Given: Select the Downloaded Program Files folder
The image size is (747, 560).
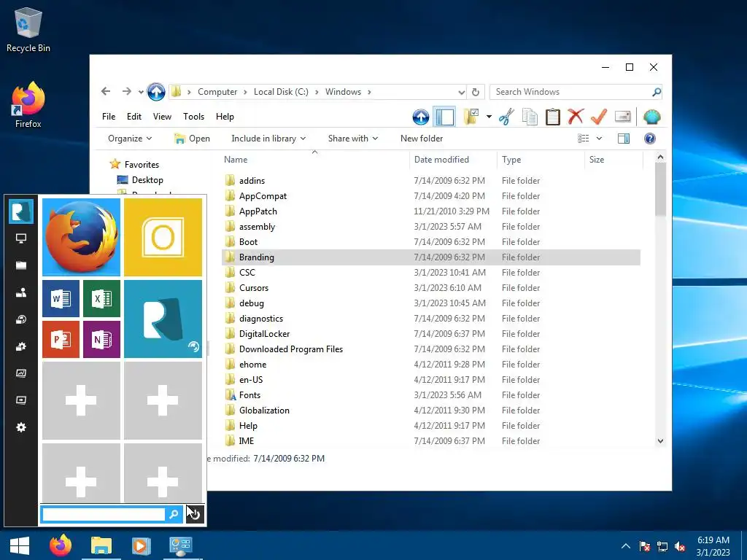Looking at the screenshot, I should (431, 349).
